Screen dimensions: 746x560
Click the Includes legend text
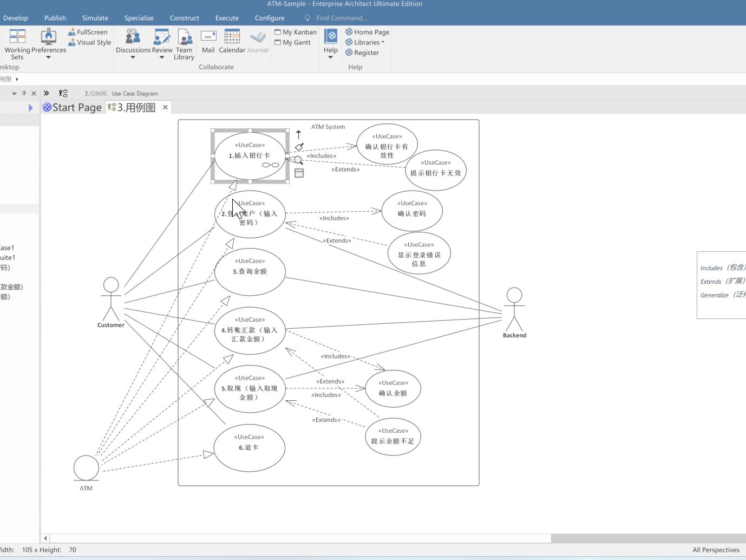pos(723,268)
